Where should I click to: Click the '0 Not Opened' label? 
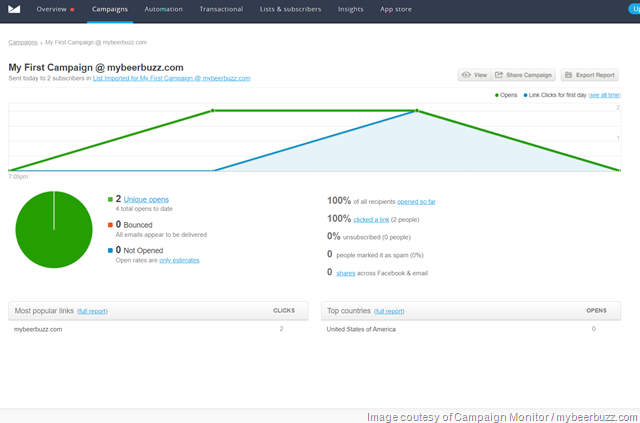[x=139, y=250]
